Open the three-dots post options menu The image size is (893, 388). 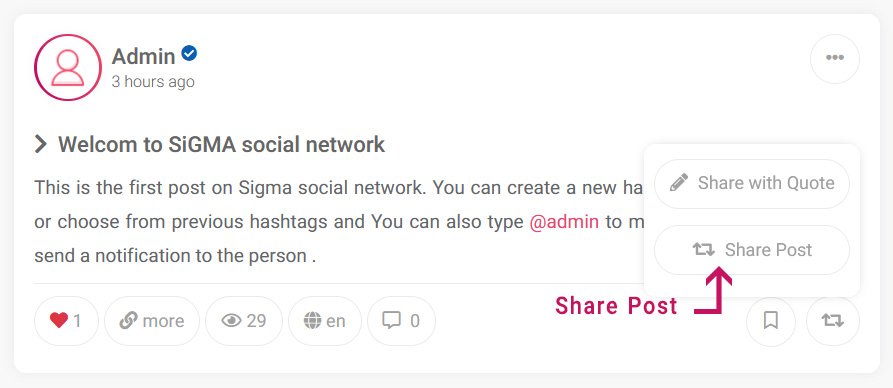coord(834,58)
